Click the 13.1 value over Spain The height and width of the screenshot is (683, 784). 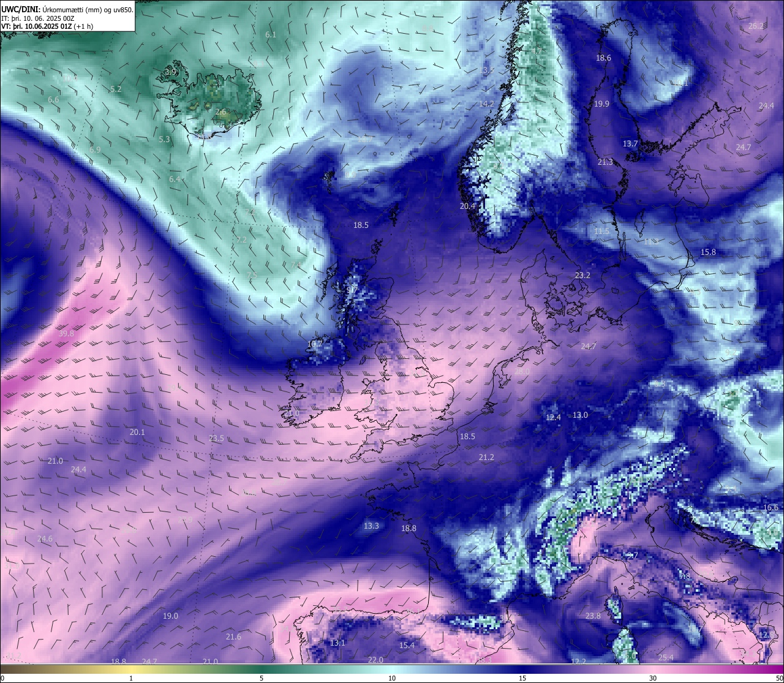pos(337,643)
